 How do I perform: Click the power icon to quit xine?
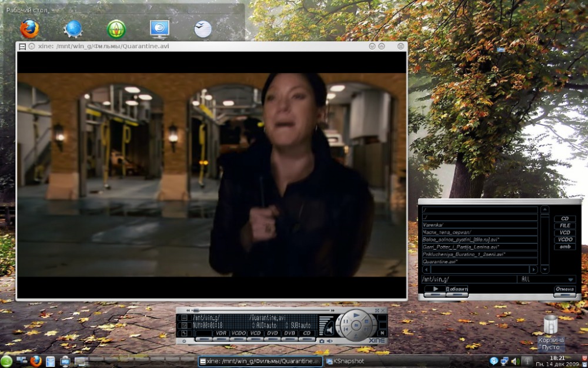click(184, 342)
